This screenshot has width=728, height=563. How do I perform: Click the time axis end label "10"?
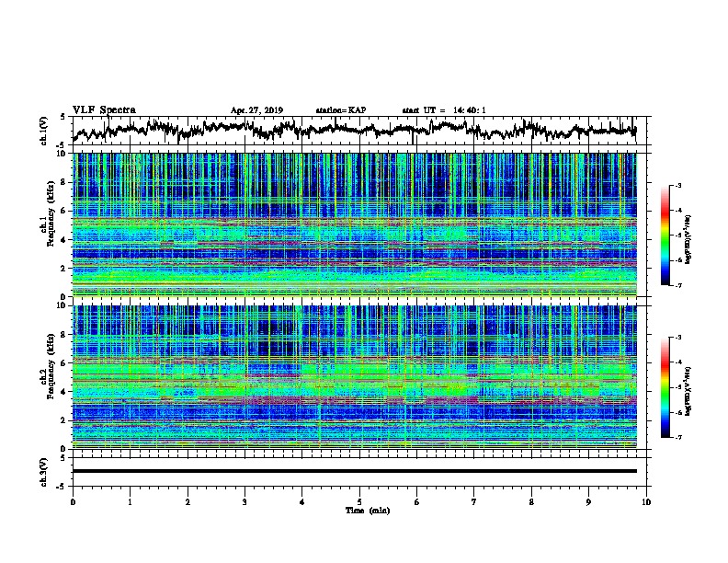click(646, 502)
